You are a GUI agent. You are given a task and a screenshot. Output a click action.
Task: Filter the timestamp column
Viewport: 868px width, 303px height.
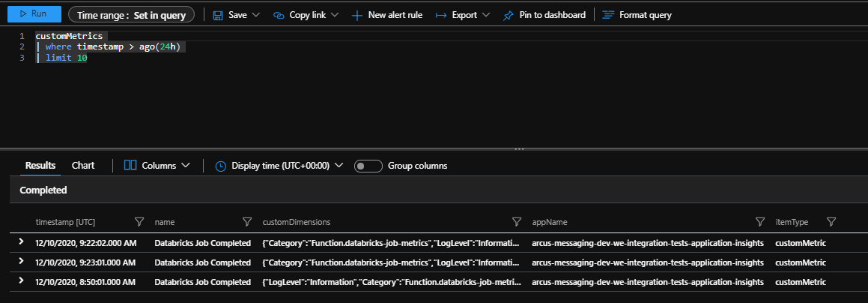tap(139, 222)
